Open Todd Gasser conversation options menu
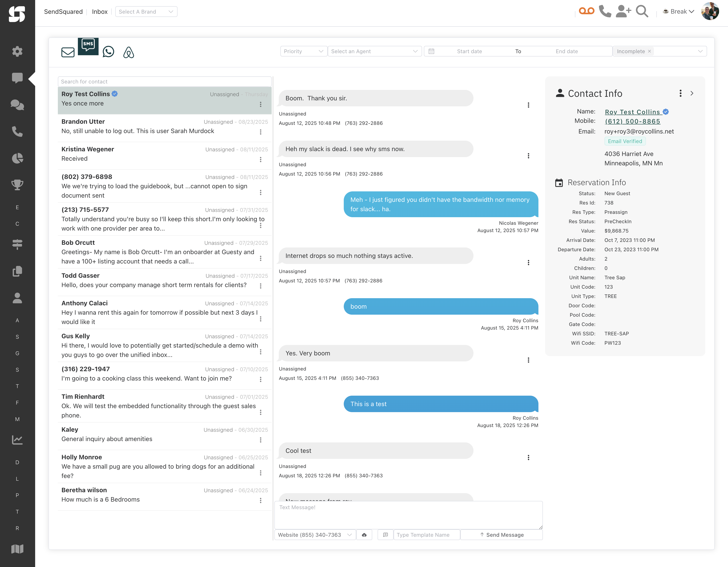This screenshot has height=567, width=728. coord(261,286)
